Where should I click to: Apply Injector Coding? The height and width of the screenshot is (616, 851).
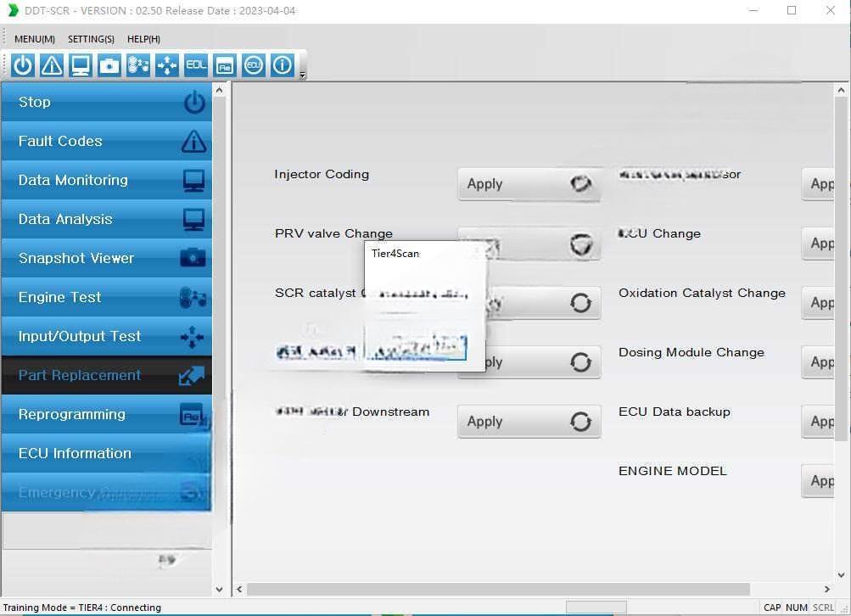[529, 184]
